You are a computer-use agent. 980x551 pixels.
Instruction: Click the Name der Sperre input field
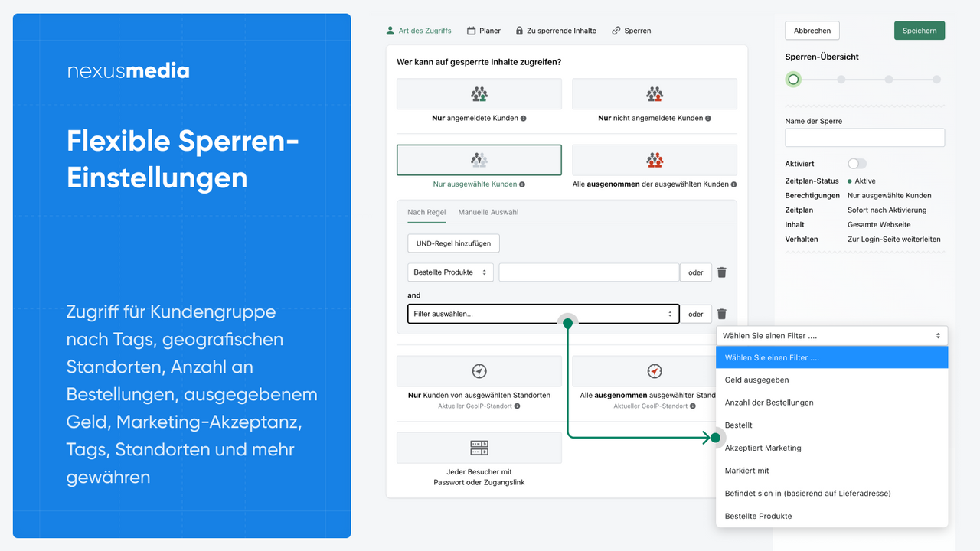864,138
